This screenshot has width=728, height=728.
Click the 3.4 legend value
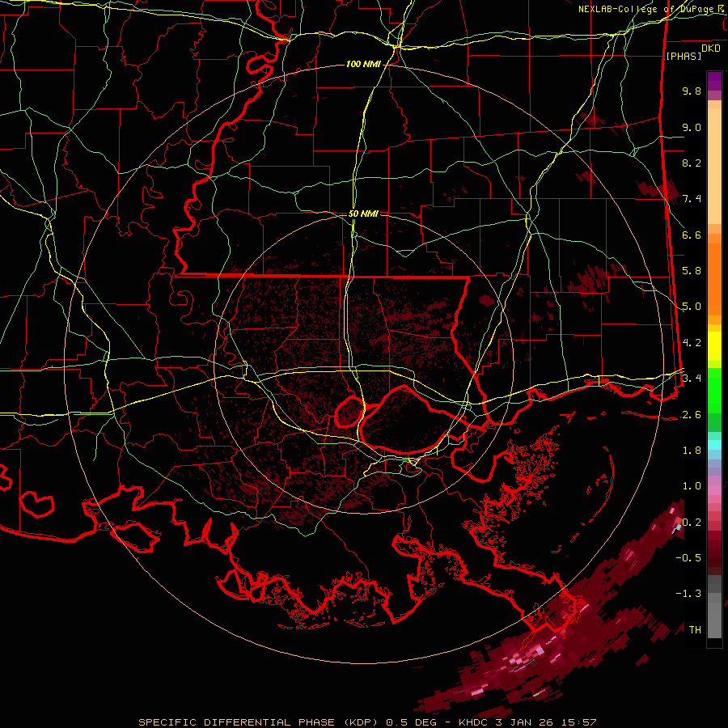(692, 379)
